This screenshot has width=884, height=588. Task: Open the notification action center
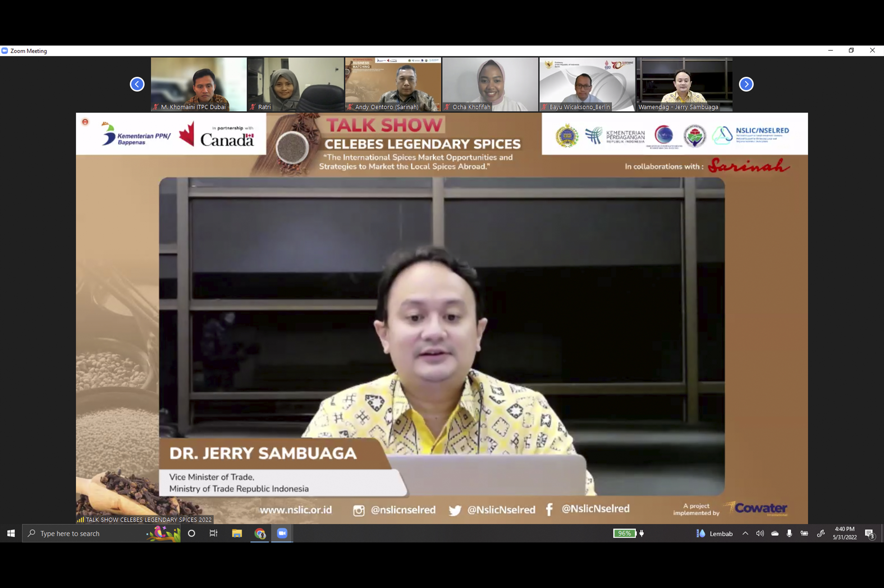coord(869,534)
